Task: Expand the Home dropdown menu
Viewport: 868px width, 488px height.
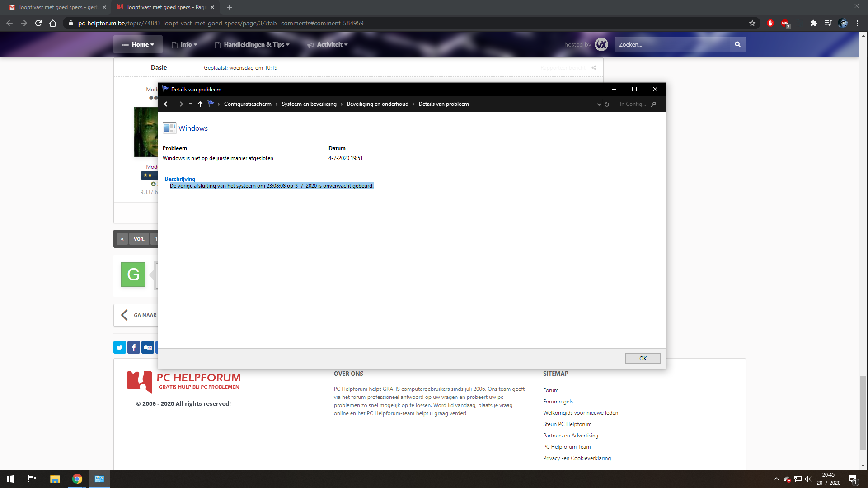Action: (x=138, y=44)
